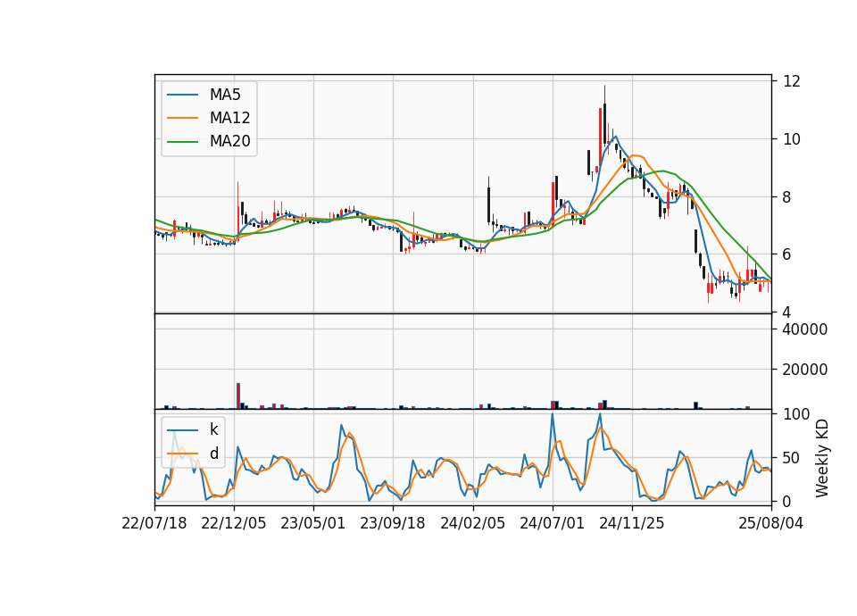Click the MA5 legend label
This screenshot has height=616, width=857.
pos(225,95)
